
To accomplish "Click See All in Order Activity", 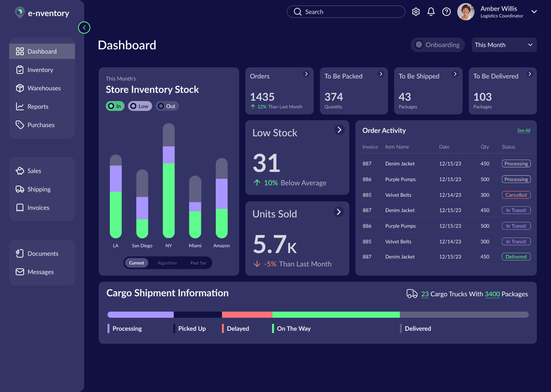I will (x=523, y=131).
